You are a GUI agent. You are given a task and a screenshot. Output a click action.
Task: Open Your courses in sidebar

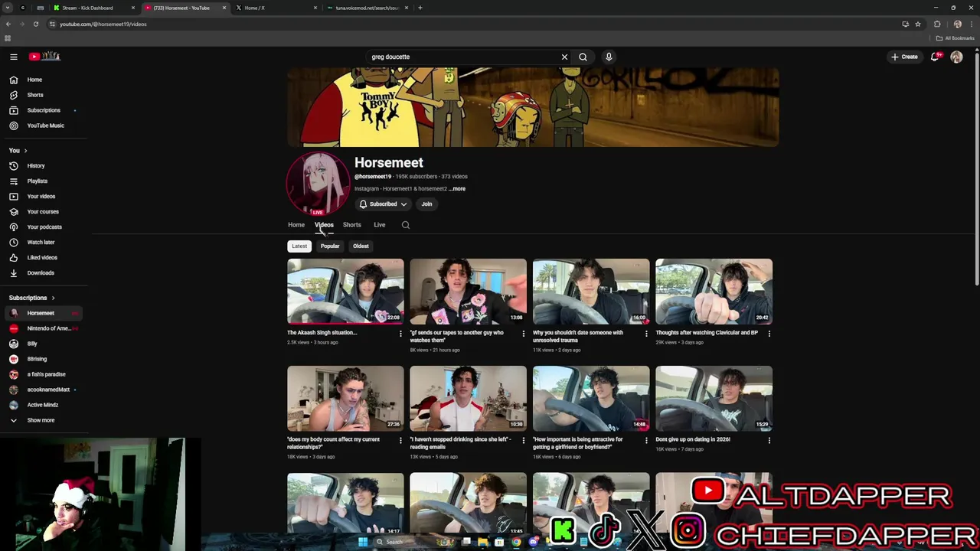tap(44, 211)
